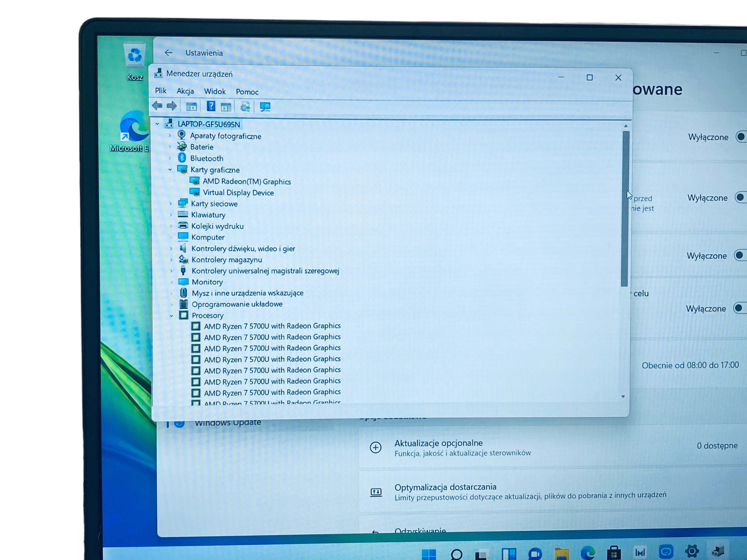Image resolution: width=747 pixels, height=560 pixels.
Task: Open taskbar Search magnifier
Action: coord(456,554)
